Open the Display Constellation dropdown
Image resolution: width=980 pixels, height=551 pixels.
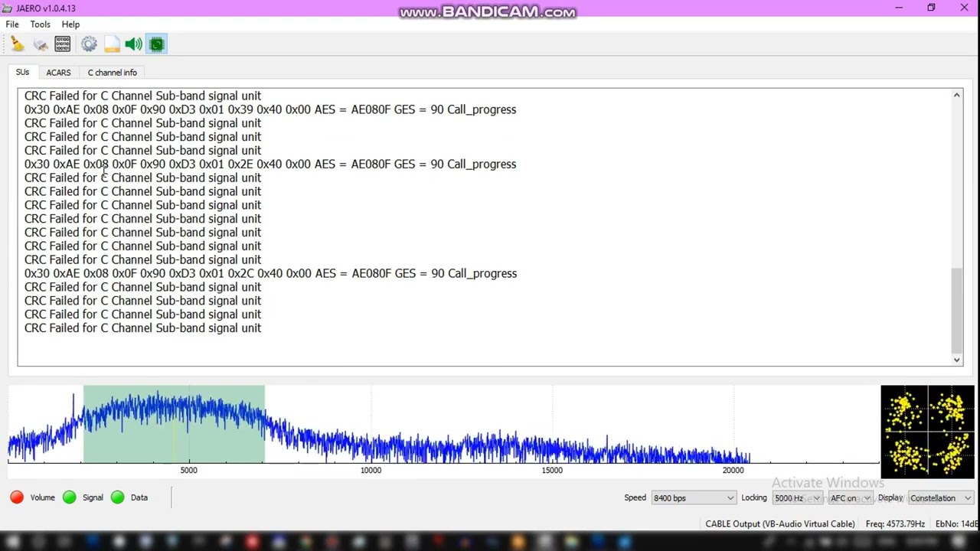pyautogui.click(x=940, y=498)
